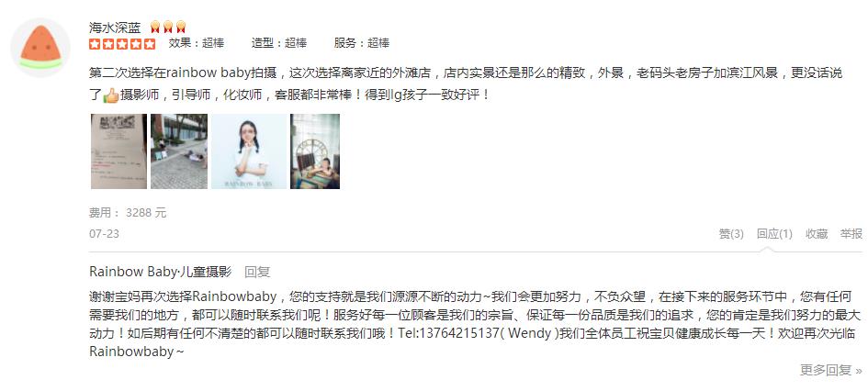
Task: Click the 费用 3288 元 cost text
Action: (128, 213)
